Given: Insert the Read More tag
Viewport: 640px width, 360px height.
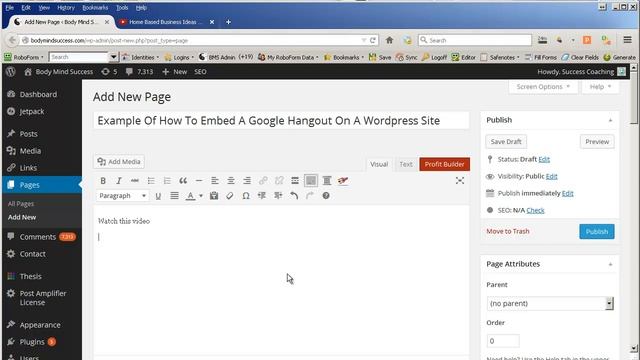Looking at the screenshot, I should point(295,180).
